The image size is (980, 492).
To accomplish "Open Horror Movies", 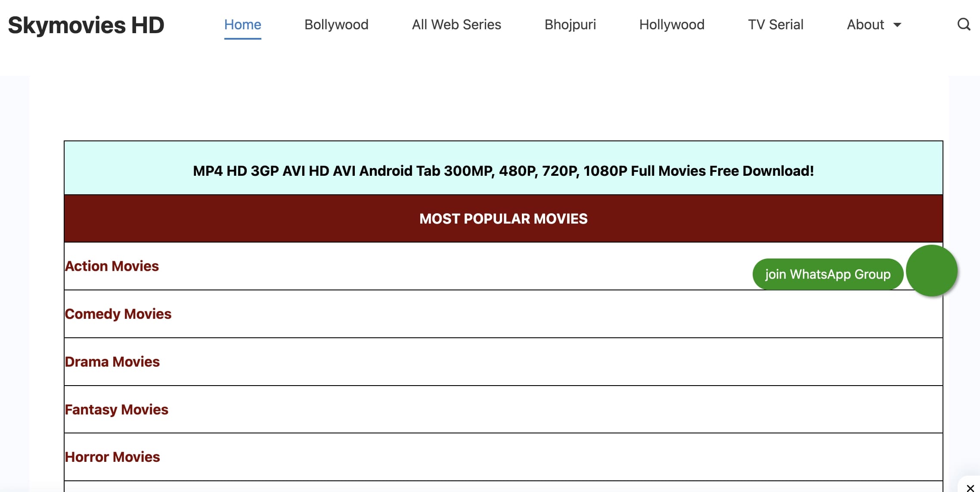I will click(x=112, y=457).
